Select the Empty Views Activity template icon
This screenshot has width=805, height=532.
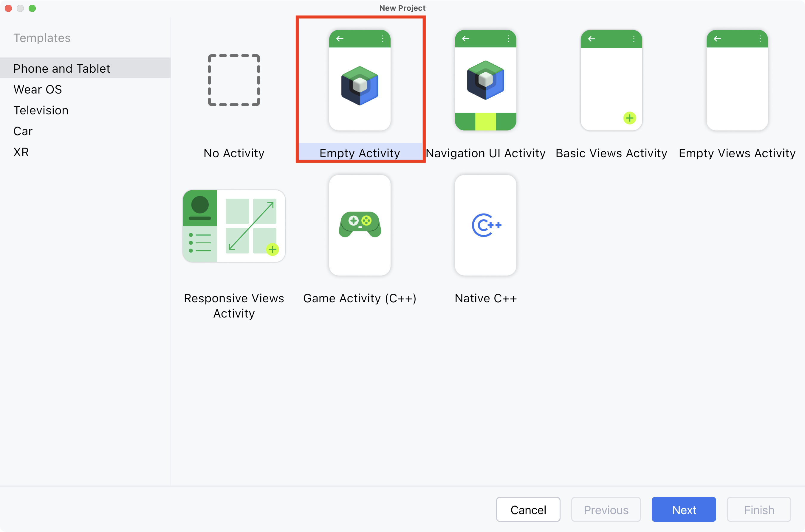coord(737,80)
